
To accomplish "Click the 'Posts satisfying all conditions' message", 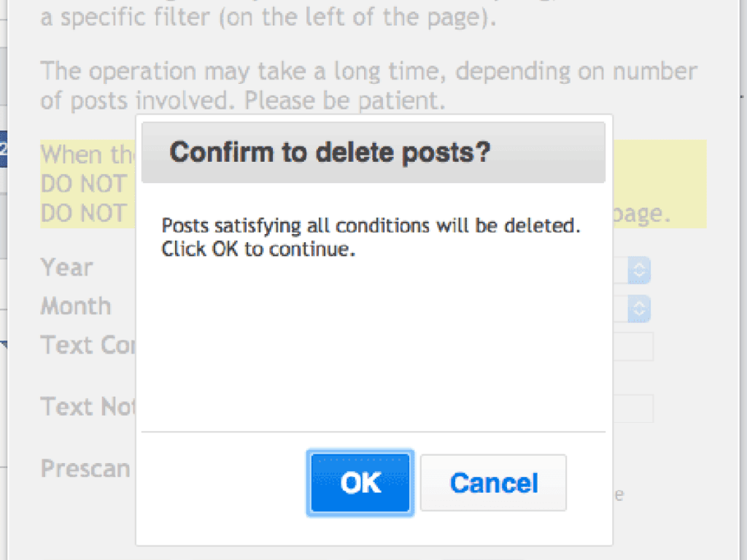I will tap(371, 225).
